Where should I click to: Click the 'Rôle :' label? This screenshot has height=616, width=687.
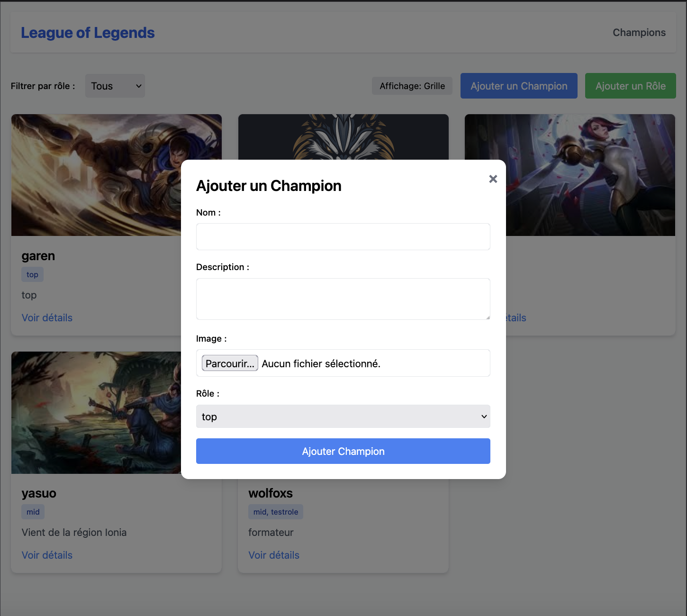pos(208,393)
